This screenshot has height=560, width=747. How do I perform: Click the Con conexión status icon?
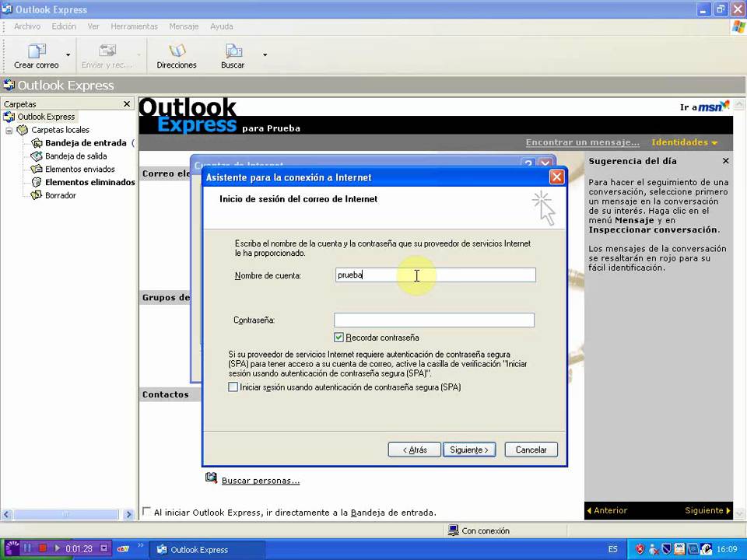point(454,530)
